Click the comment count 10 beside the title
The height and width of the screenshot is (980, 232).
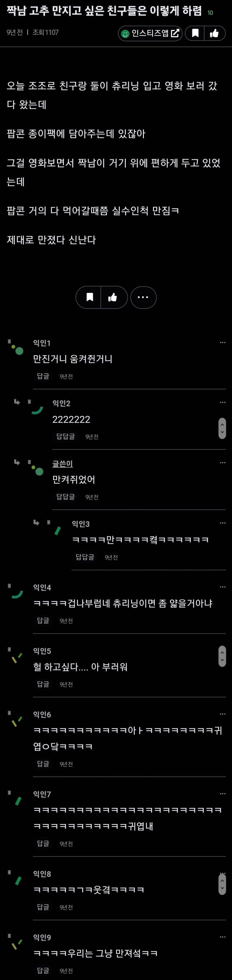tap(210, 13)
